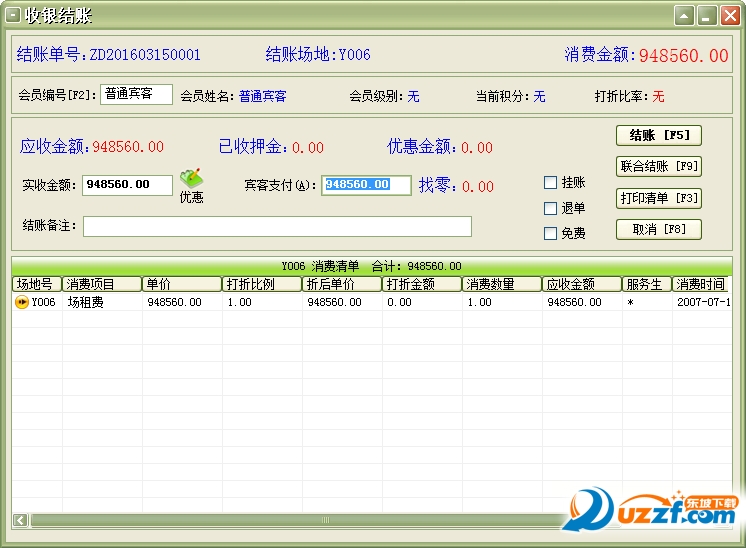Click the scrollbar left arrow
Screen dimensions: 746x548
(20, 520)
